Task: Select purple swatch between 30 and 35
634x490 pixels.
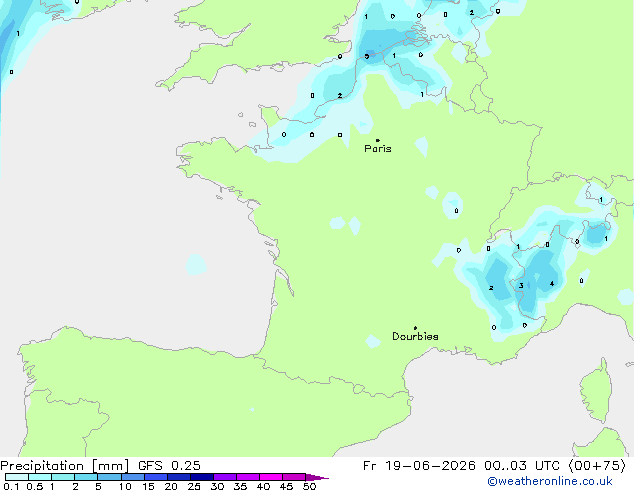Action: [x=225, y=477]
